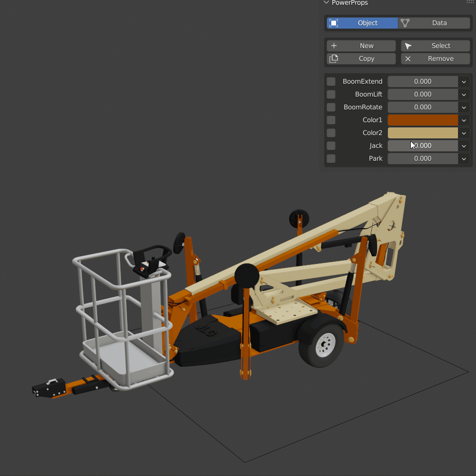476x476 pixels.
Task: Click the Select button
Action: point(435,46)
